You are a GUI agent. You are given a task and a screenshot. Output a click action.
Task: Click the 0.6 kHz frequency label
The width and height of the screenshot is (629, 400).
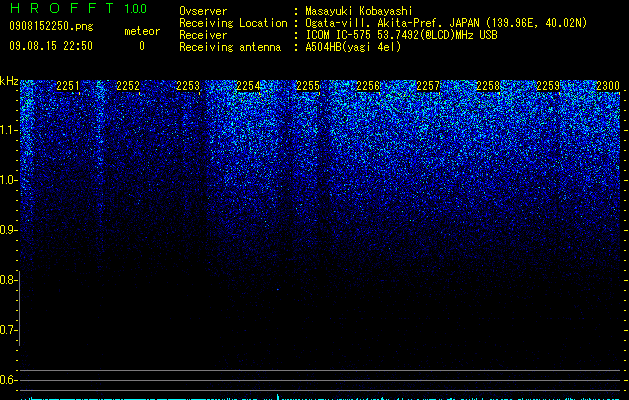coord(7,380)
